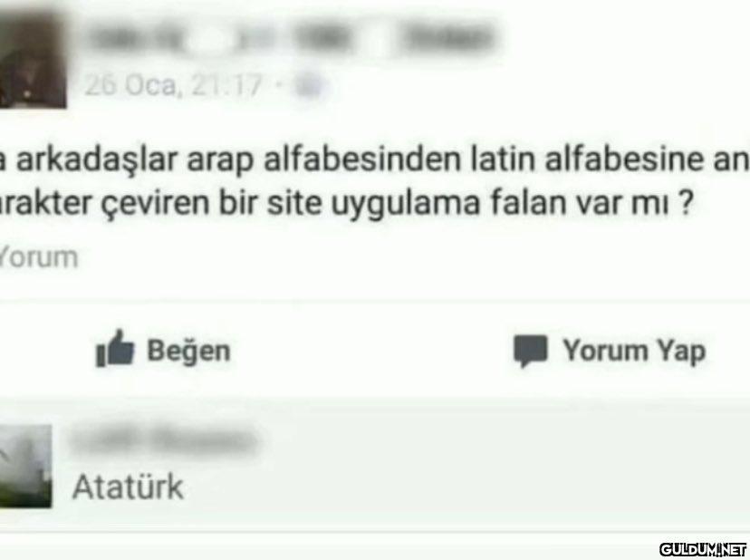Open the commenter's profile picture next to Atatürk

pyautogui.click(x=25, y=466)
